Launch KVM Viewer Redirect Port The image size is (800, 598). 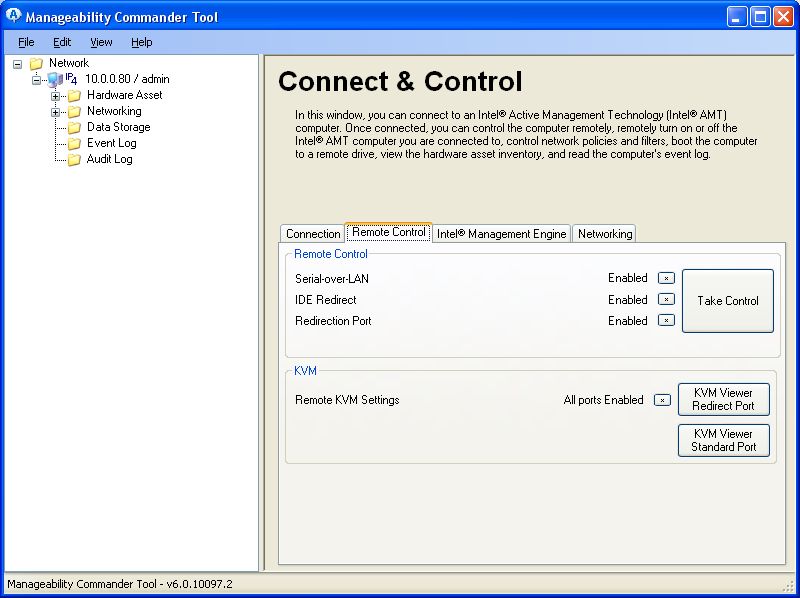tap(724, 399)
